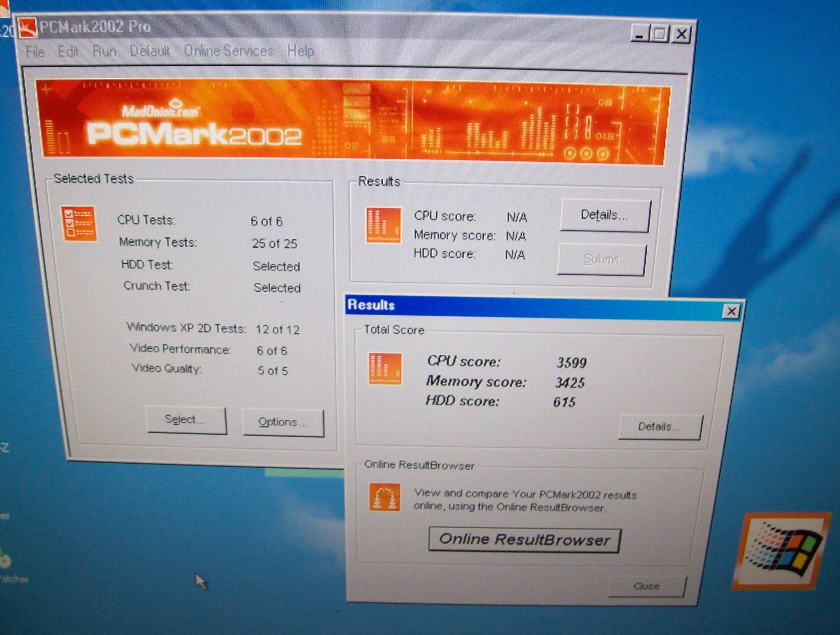Close the Results dialog with X
Screen dimensions: 840x635
731,312
